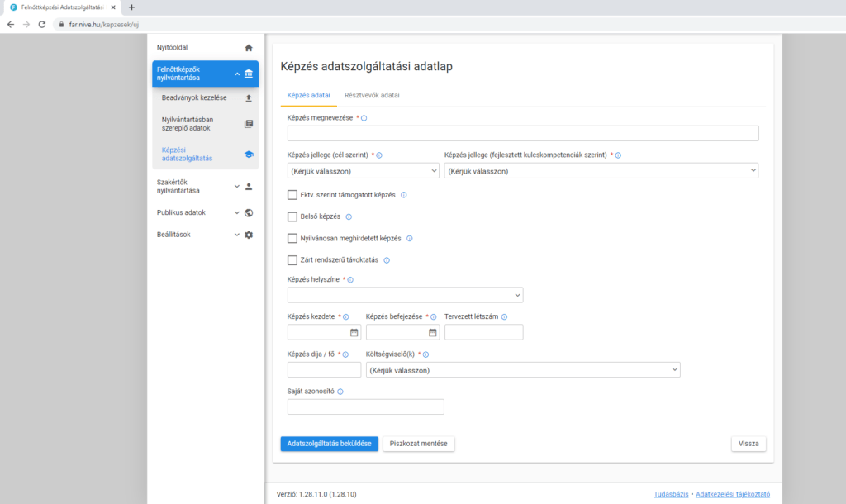
Task: Expand the Képzés helyszíne dropdown
Action: click(405, 295)
